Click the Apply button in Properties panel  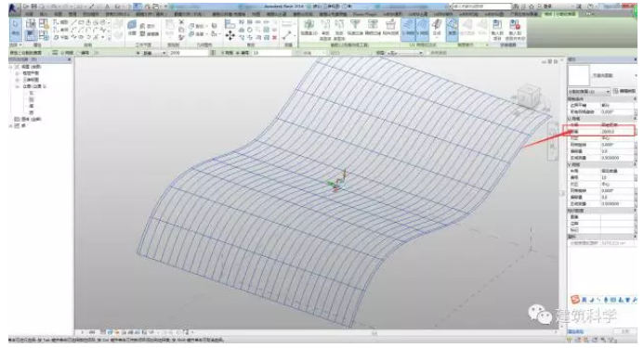[625, 330]
